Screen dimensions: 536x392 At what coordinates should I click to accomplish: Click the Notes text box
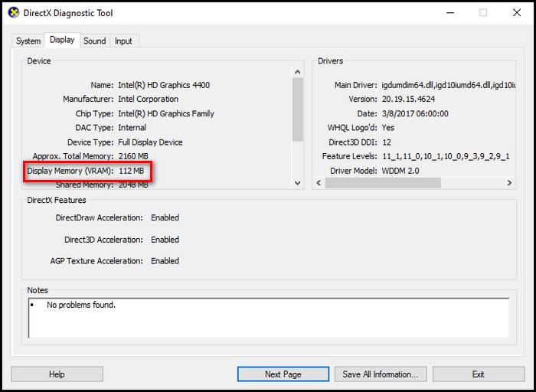coord(269,318)
